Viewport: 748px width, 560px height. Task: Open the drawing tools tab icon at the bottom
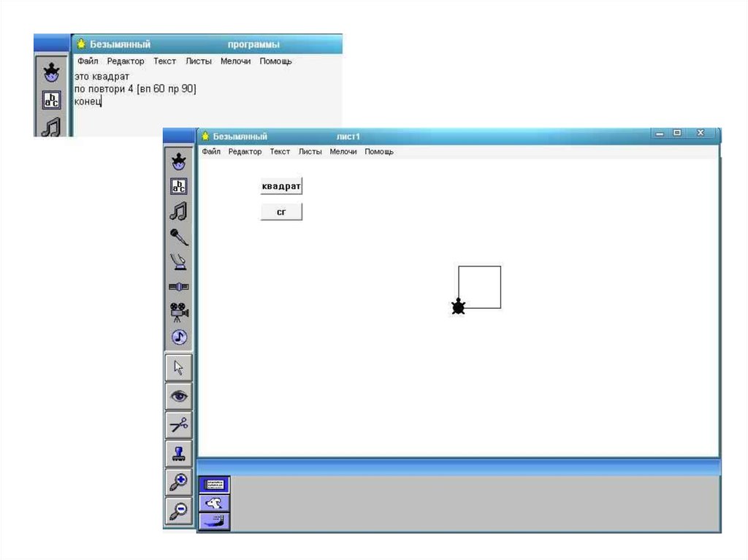click(214, 521)
